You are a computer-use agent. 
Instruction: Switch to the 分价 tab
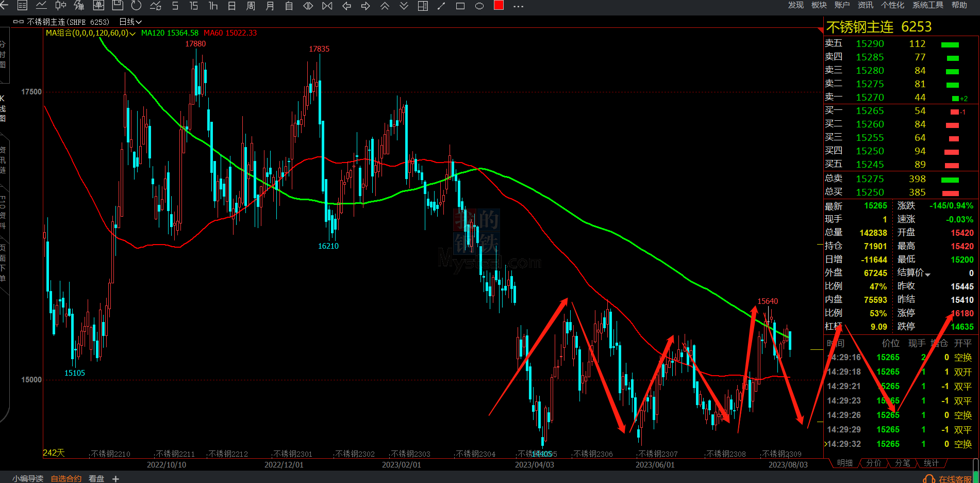[x=873, y=463]
